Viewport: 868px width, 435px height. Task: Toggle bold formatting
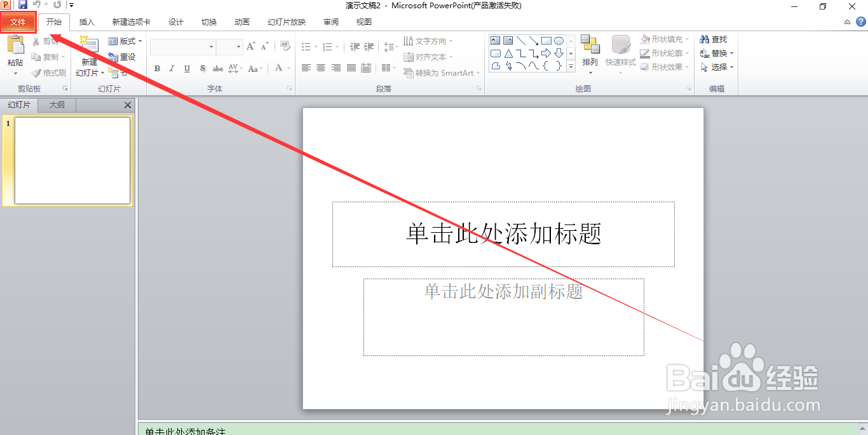coord(156,68)
